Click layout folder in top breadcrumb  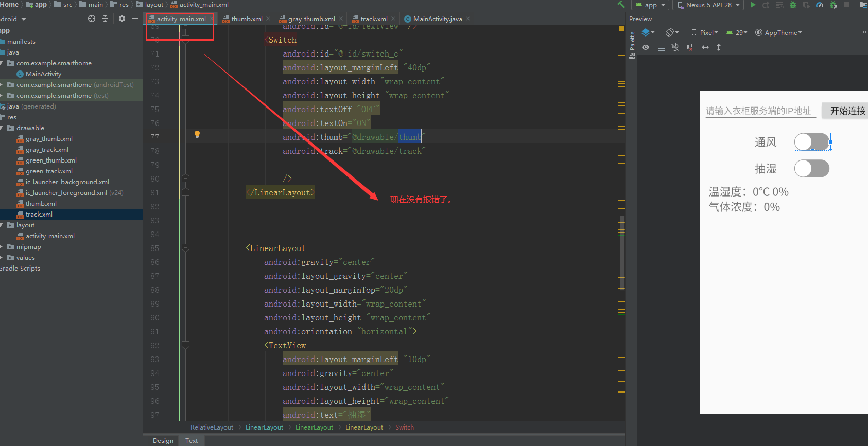150,5
